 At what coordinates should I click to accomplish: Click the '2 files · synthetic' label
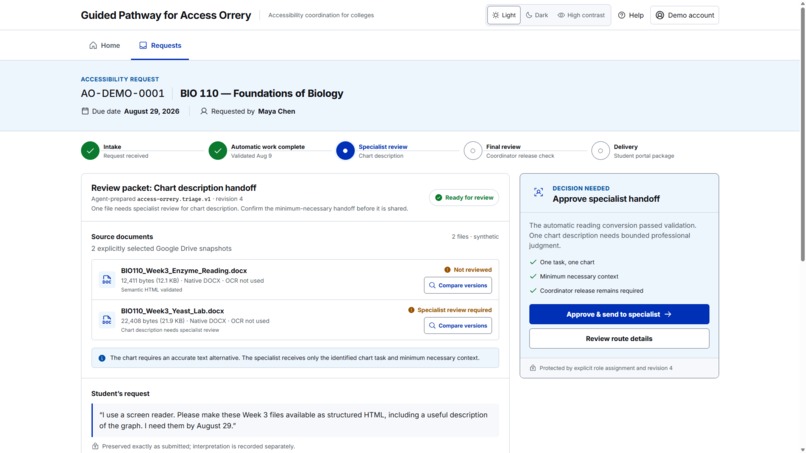pos(475,237)
